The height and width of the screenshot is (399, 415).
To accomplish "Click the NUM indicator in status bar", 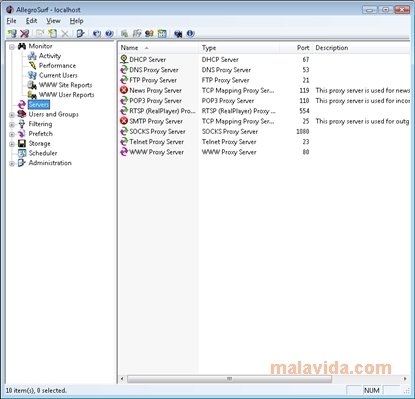I will (x=372, y=390).
